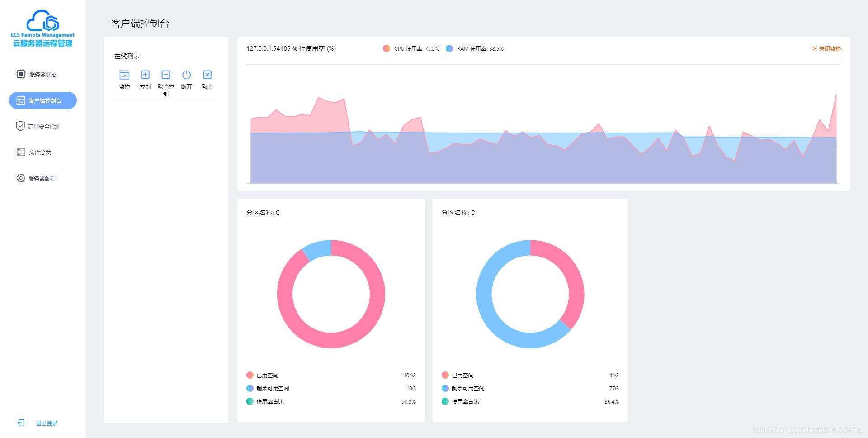Go to 流量安全检测 page
868x438 pixels.
(x=38, y=126)
